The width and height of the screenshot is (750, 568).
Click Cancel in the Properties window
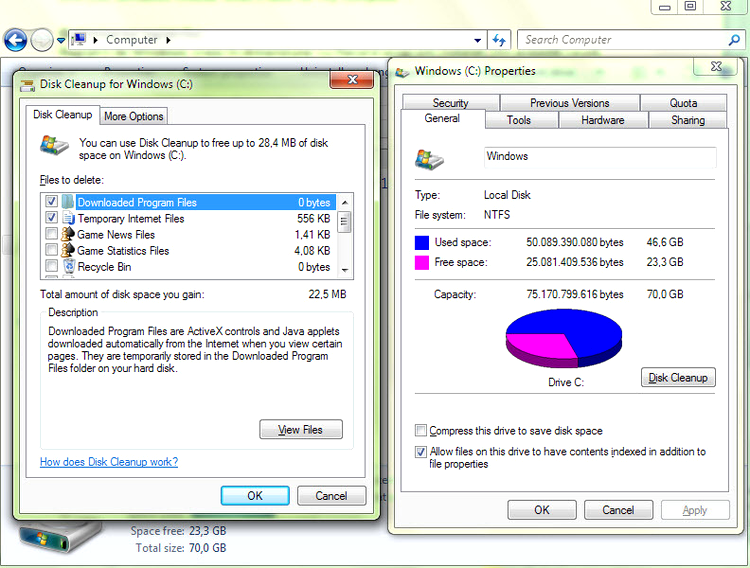[x=618, y=510]
